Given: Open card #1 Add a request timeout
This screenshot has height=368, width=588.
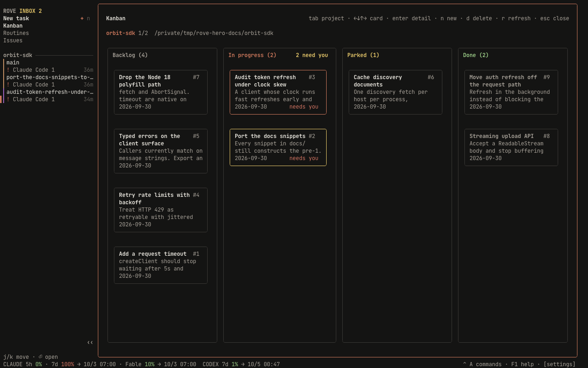Looking at the screenshot, I should click(x=161, y=265).
